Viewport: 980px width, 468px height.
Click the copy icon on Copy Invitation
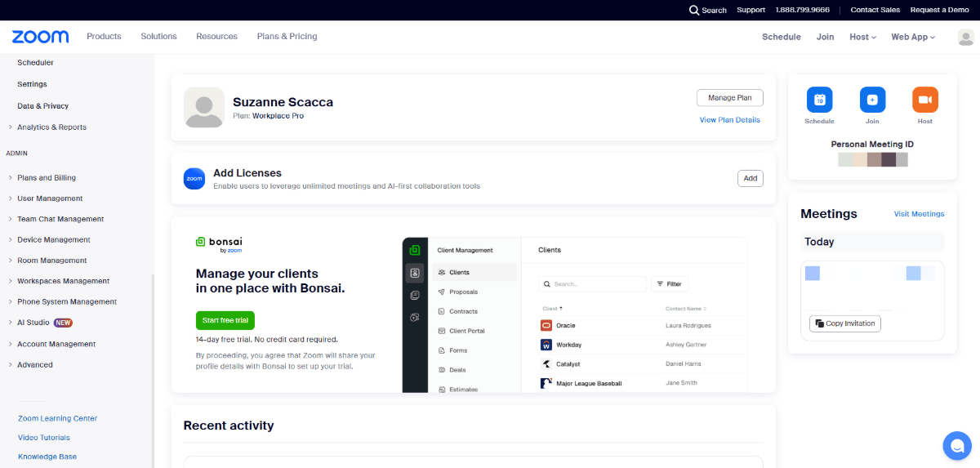(819, 323)
